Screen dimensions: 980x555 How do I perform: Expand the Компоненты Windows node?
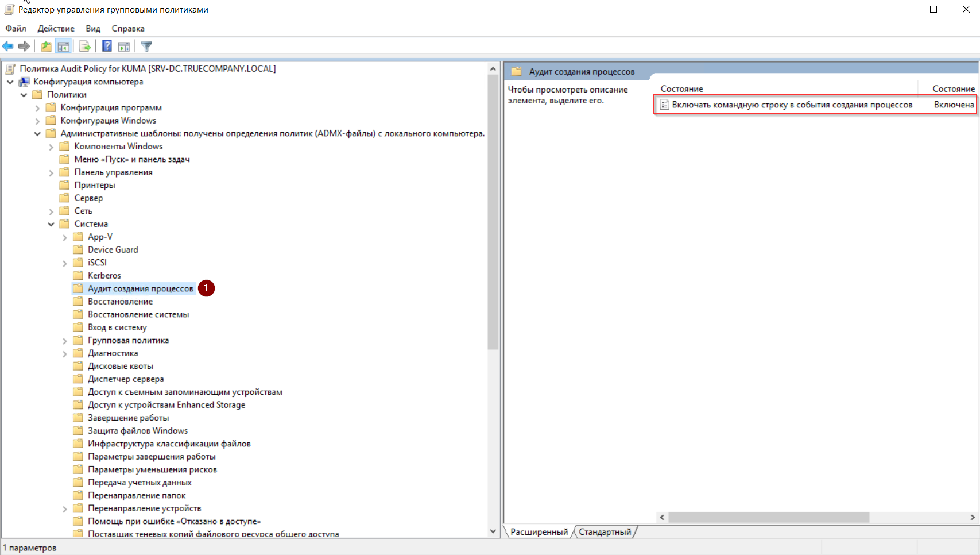point(51,147)
